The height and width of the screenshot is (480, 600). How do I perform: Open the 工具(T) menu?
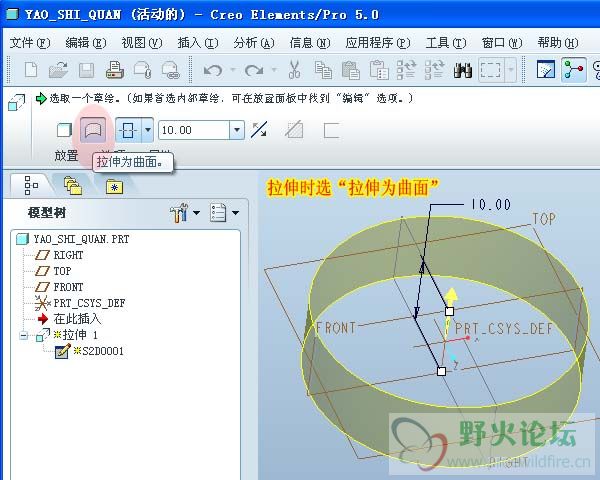coord(446,42)
